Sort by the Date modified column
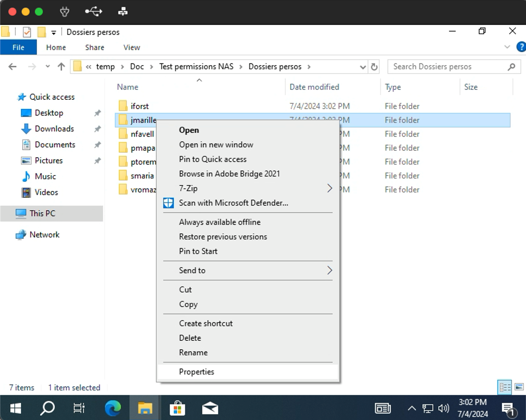 pos(314,87)
